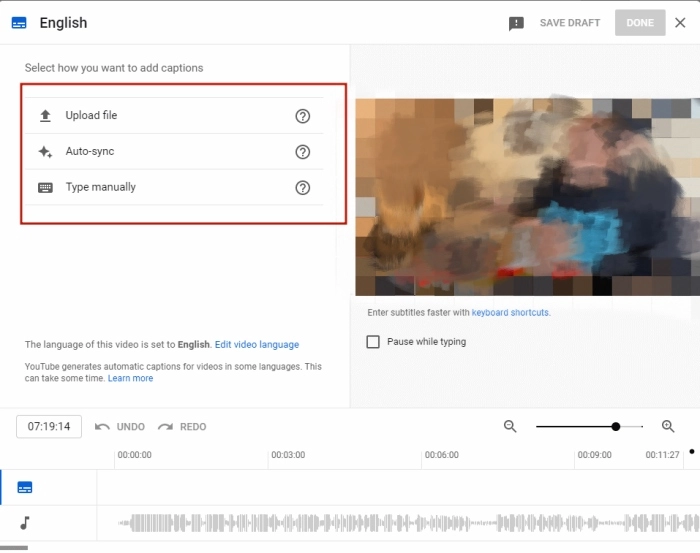700x553 pixels.
Task: Select the captions track icon in timeline
Action: tap(25, 487)
